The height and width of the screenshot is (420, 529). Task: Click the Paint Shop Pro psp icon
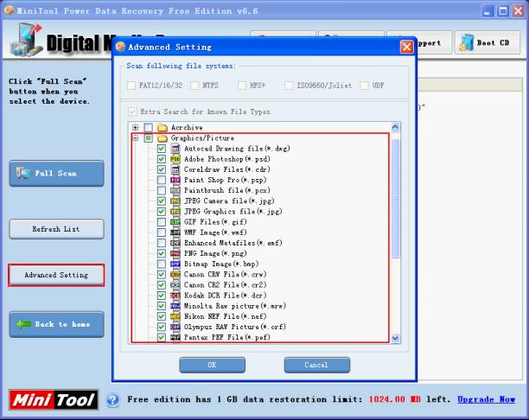(x=175, y=180)
